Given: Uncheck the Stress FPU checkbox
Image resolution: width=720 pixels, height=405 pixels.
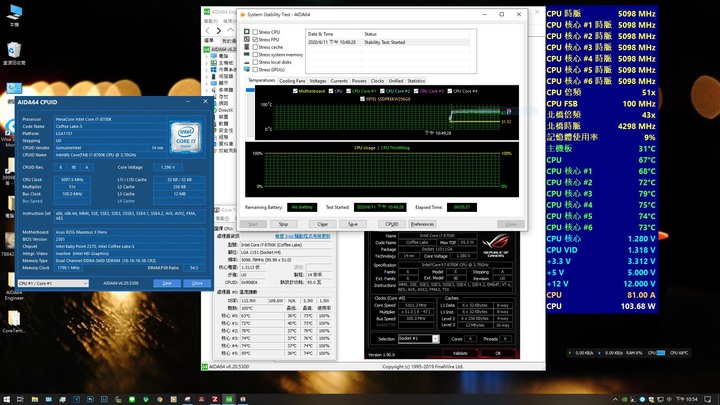Looking at the screenshot, I should coord(255,39).
